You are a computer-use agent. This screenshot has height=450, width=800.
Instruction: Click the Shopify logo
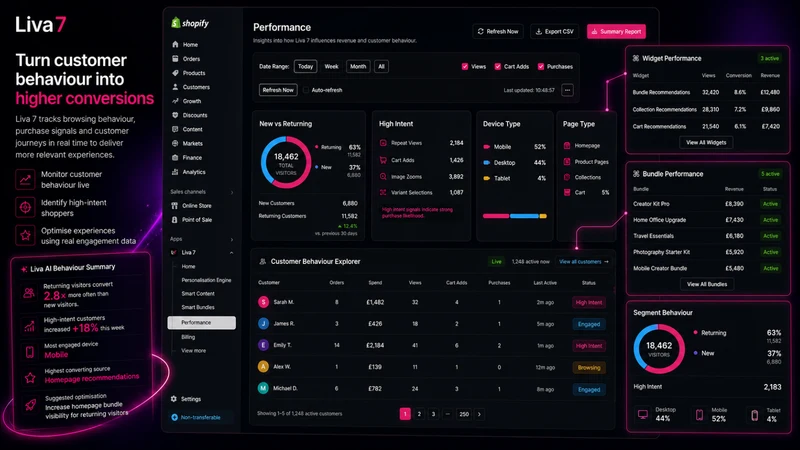pyautogui.click(x=190, y=23)
